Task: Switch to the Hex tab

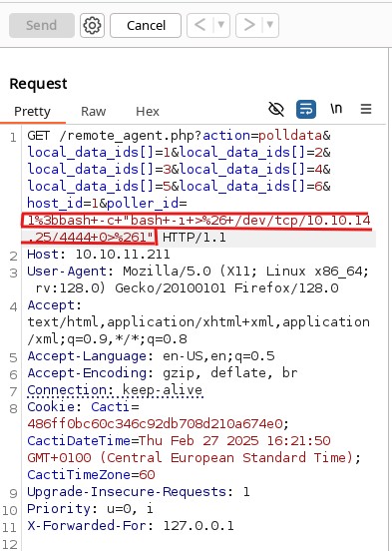Action: pos(148,112)
